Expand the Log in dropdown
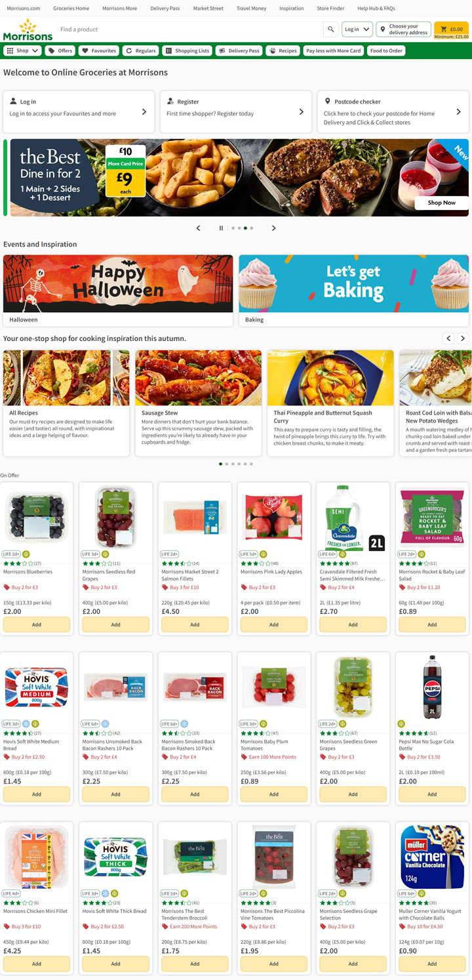The width and height of the screenshot is (472, 980). click(x=357, y=29)
